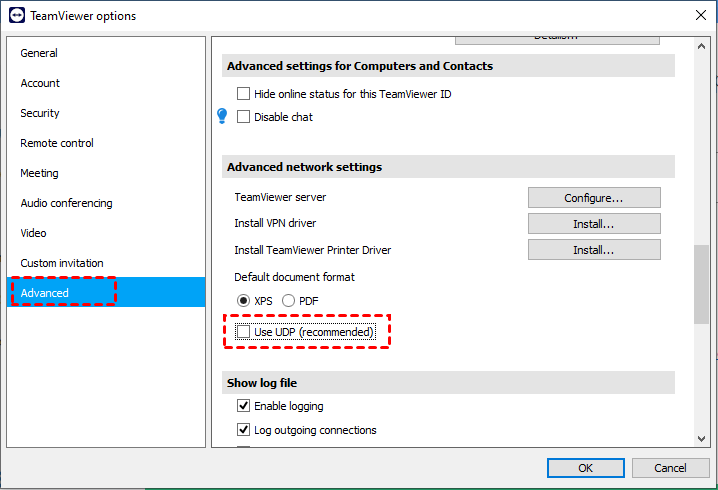Enable the Use UDP (recommended) checkbox
This screenshot has width=718, height=490.
(x=243, y=332)
